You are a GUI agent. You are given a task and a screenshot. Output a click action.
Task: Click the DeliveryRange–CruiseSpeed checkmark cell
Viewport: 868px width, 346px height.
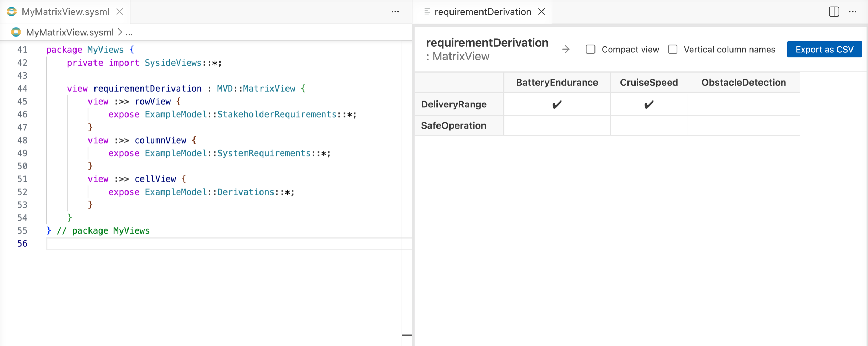coord(649,104)
